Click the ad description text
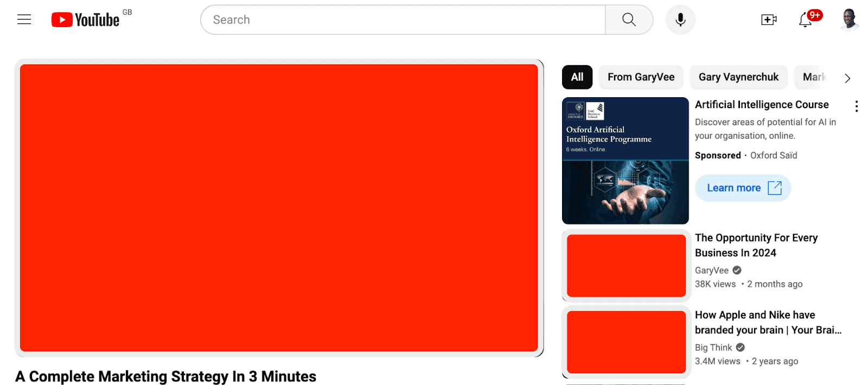Viewport: 868px width, 385px height. tap(765, 129)
